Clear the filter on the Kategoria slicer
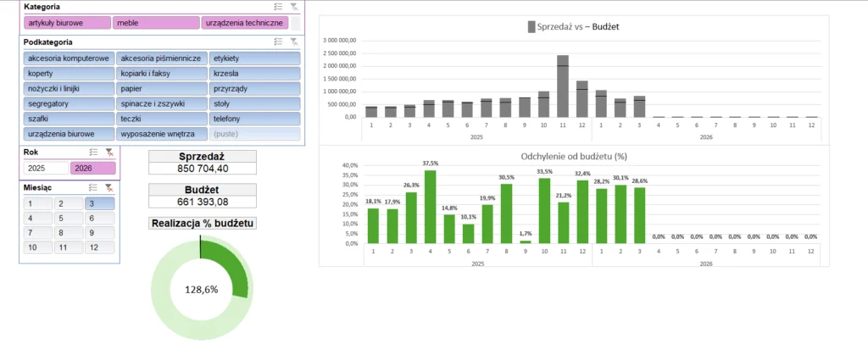868x344 pixels. pyautogui.click(x=293, y=6)
